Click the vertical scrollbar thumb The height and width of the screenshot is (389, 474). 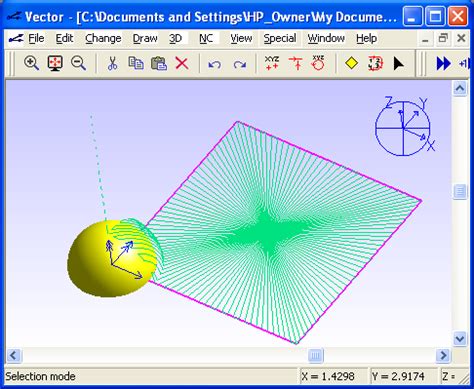(460, 192)
